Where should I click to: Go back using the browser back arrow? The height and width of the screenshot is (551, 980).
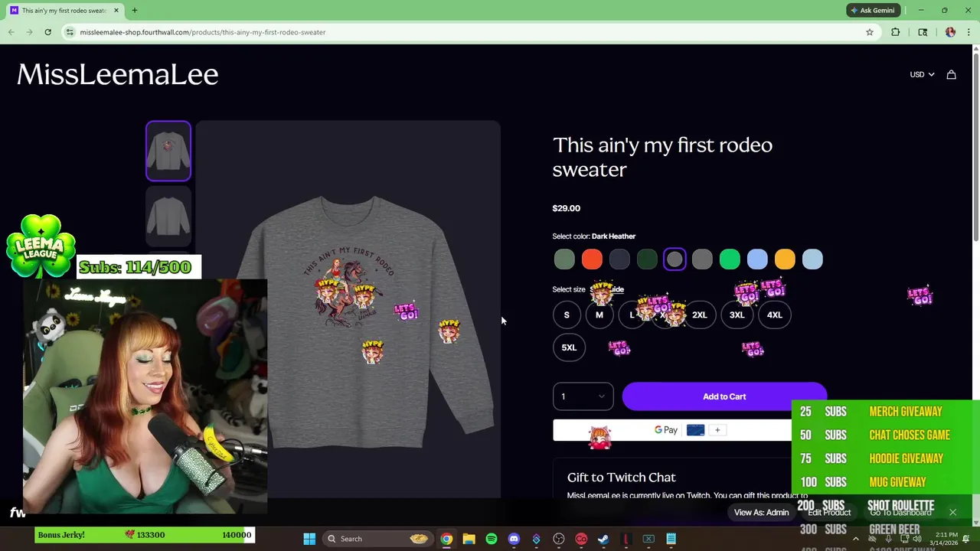click(x=11, y=32)
